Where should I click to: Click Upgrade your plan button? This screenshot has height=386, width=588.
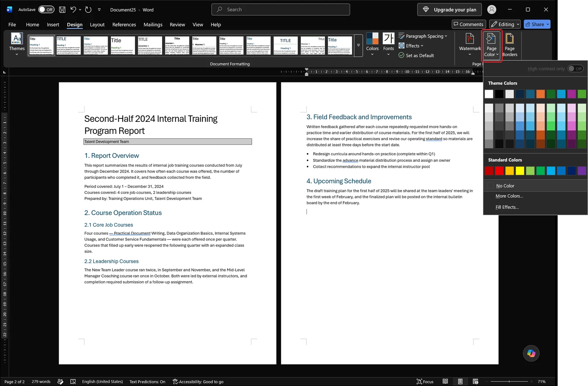click(450, 10)
